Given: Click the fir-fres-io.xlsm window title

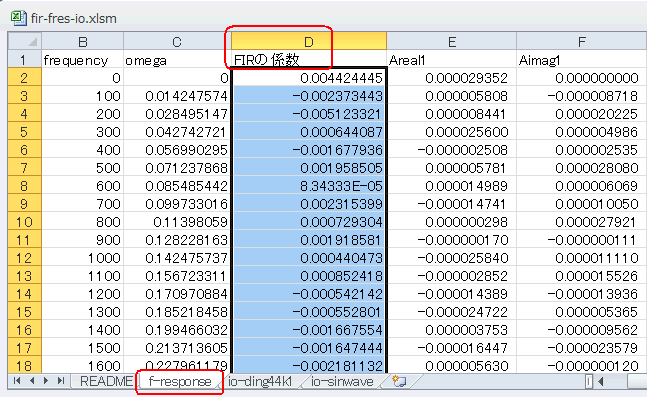Looking at the screenshot, I should [x=73, y=18].
